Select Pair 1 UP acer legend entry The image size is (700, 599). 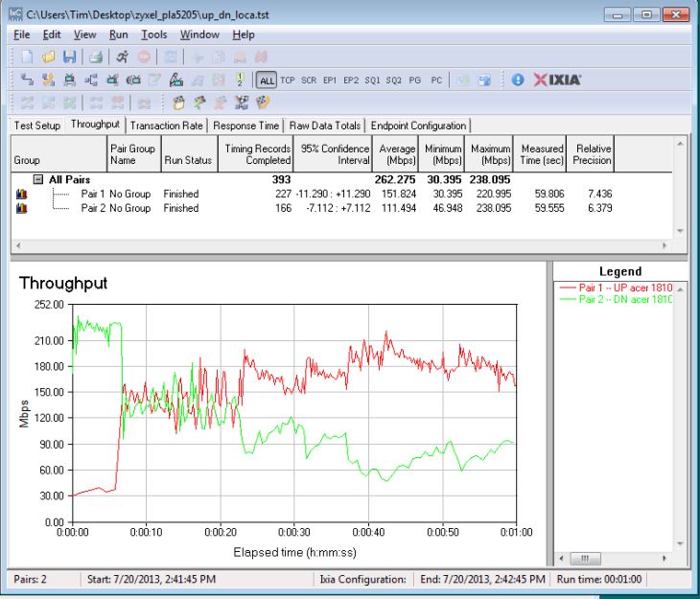click(616, 288)
